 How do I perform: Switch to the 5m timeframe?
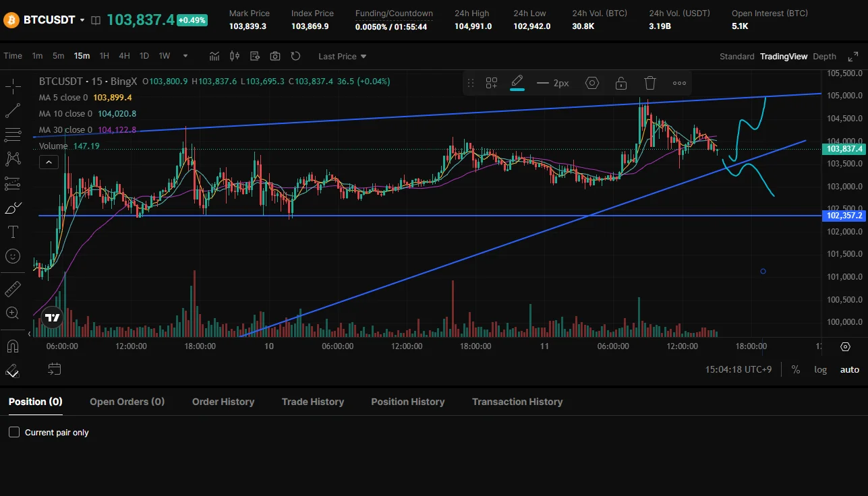tap(59, 56)
